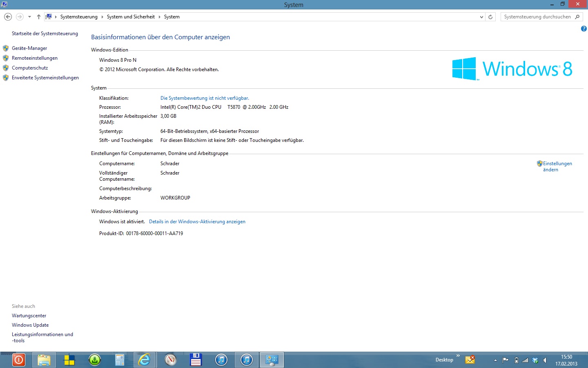Select the System breadcrumb item
588x368 pixels.
click(x=171, y=17)
